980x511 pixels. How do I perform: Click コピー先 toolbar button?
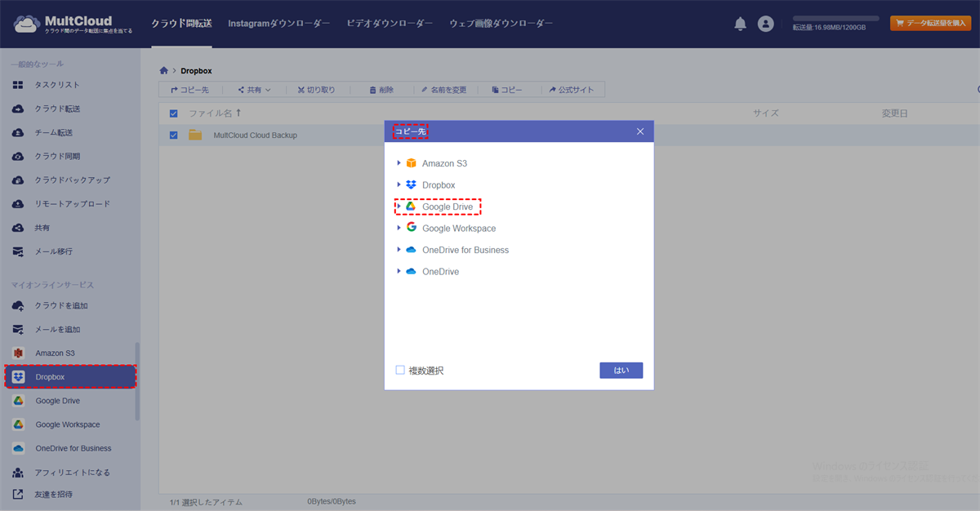189,90
